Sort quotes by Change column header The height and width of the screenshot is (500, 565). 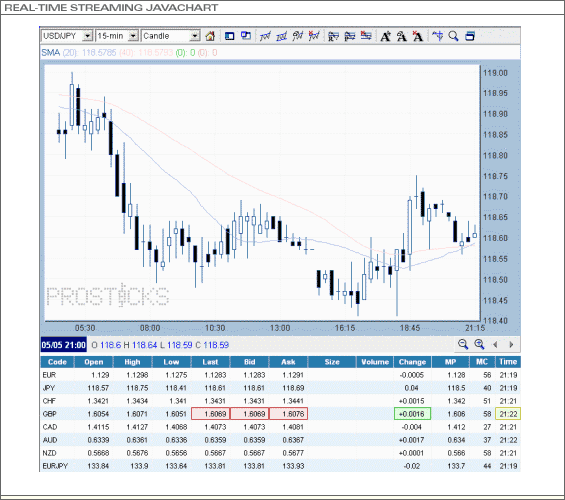point(412,362)
